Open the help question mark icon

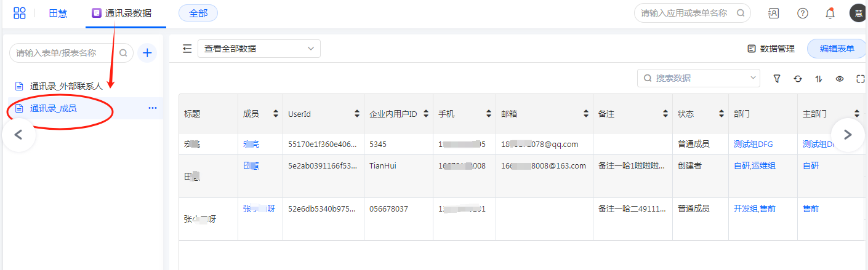coord(802,13)
